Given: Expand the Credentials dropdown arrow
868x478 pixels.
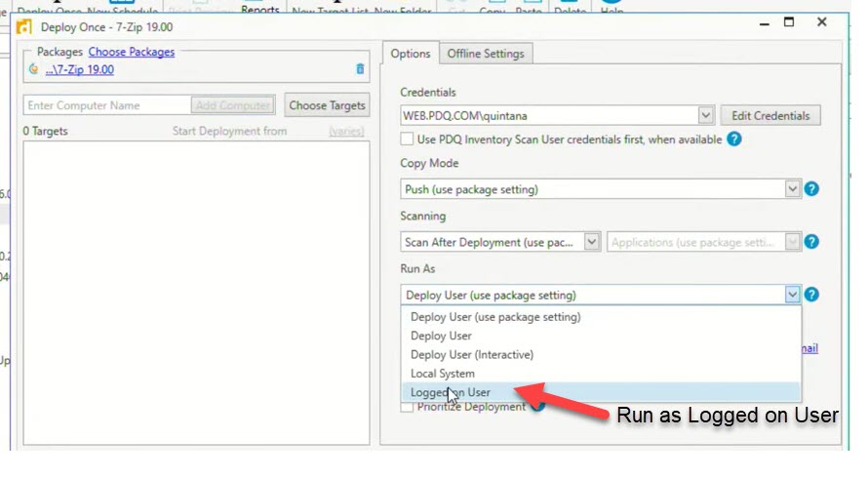Looking at the screenshot, I should [x=705, y=115].
